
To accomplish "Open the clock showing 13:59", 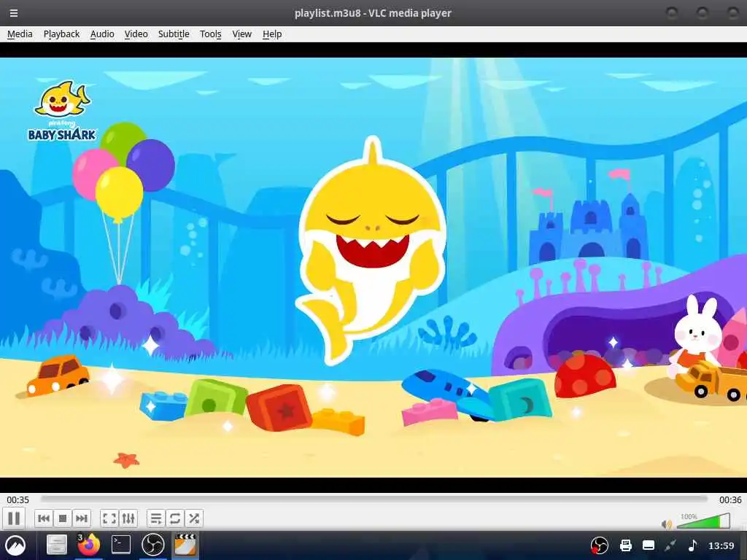I will 721,545.
